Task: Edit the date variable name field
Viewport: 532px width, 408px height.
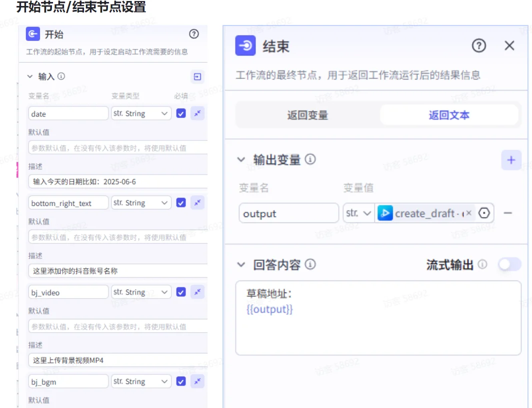Action: (x=68, y=113)
